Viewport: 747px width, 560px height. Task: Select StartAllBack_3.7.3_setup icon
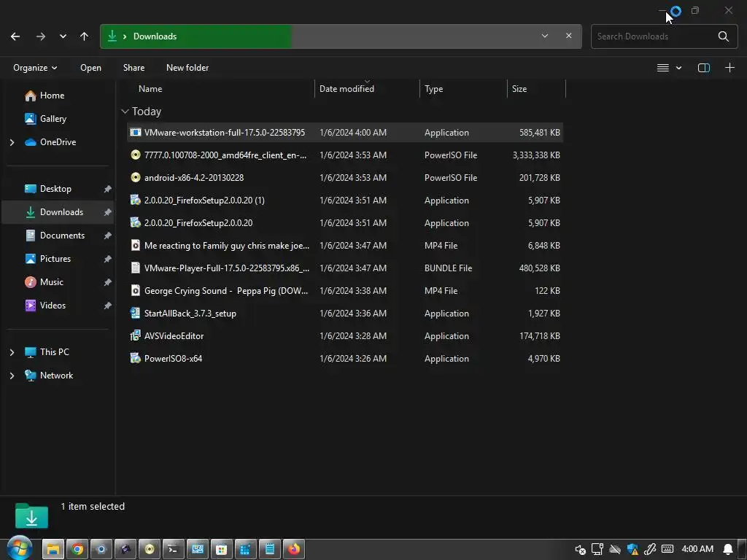pyautogui.click(x=135, y=314)
